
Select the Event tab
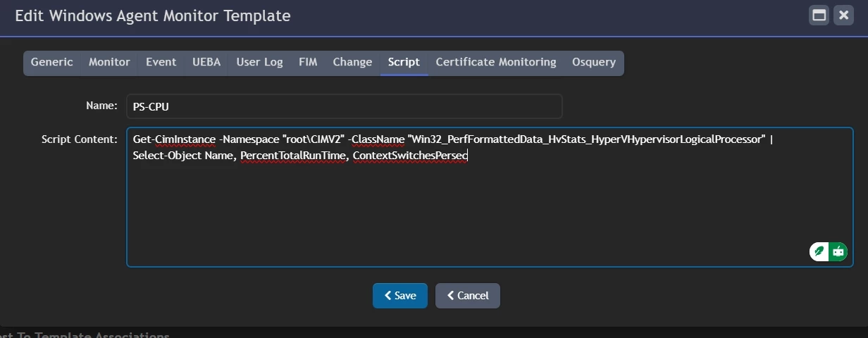click(x=161, y=62)
